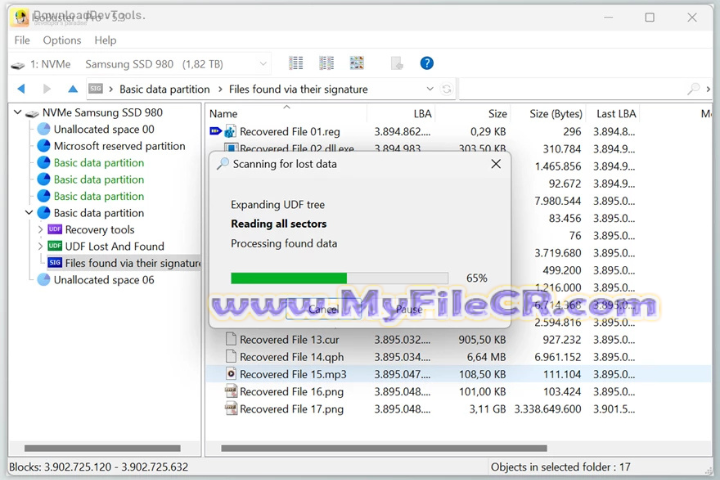Click the mp3 audio file icon
Viewport: 720px width, 480px height.
pos(231,374)
